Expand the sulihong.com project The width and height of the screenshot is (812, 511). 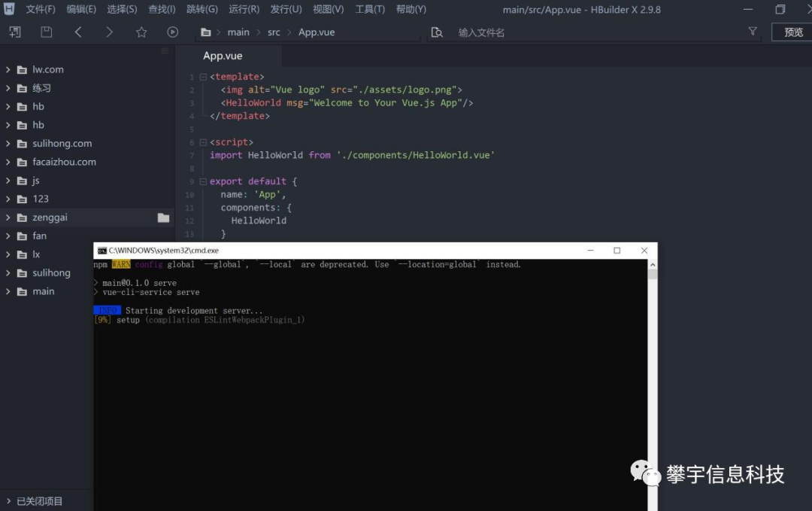tap(8, 144)
